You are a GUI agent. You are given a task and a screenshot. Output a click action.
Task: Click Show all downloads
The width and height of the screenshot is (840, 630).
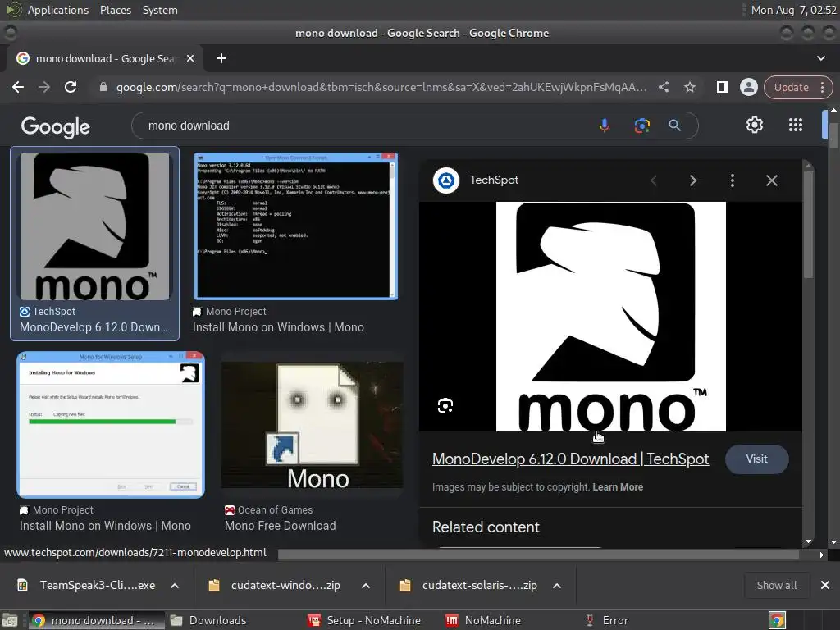tap(776, 586)
